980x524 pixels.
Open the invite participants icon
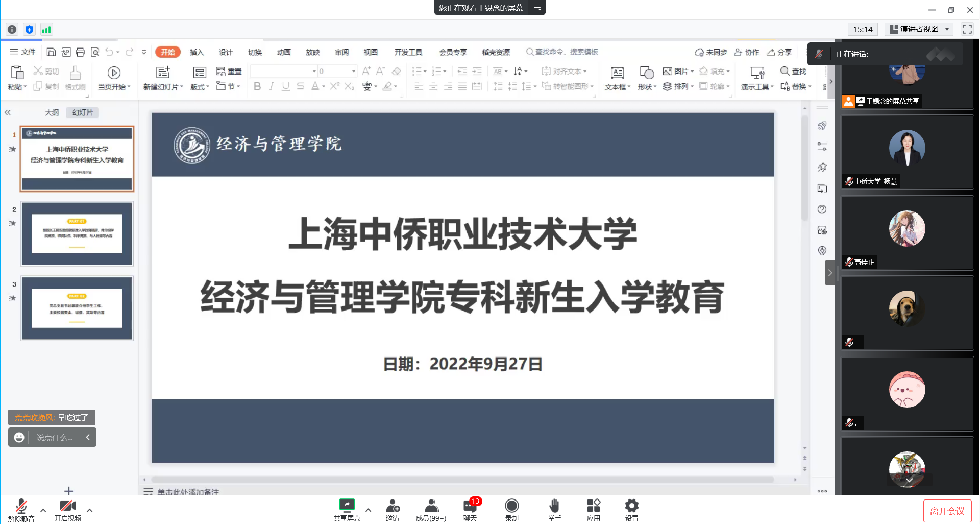coord(393,506)
